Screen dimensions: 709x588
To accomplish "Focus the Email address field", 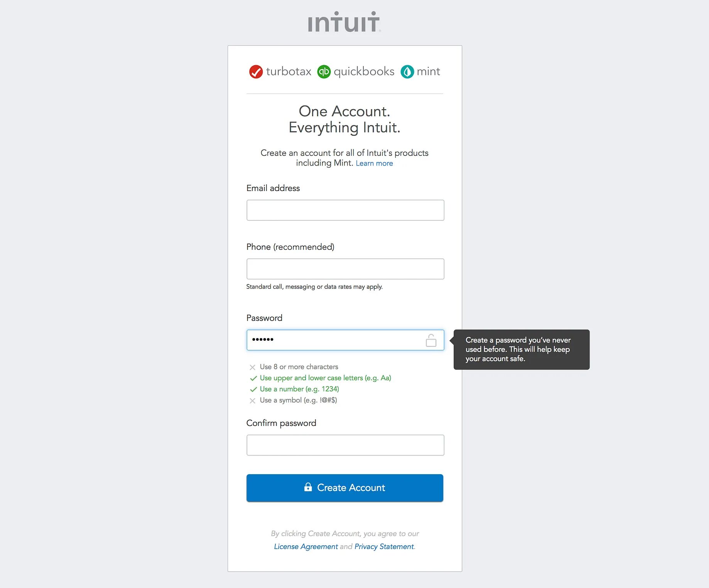I will [345, 210].
